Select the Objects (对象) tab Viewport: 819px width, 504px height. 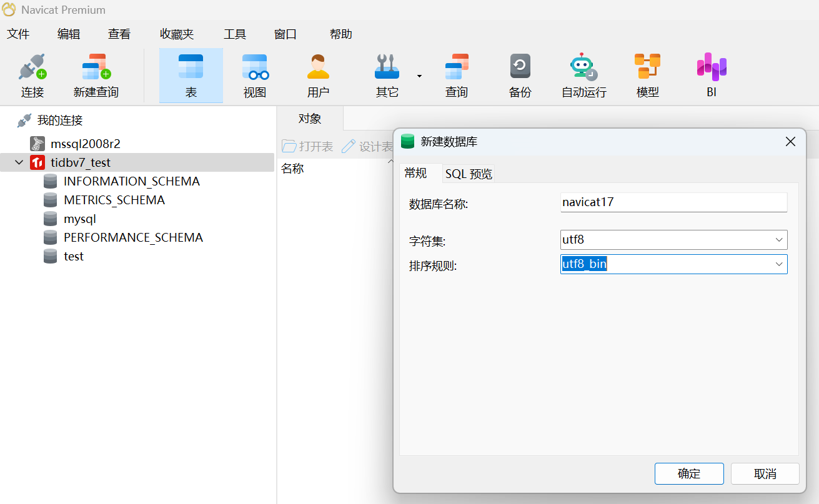(310, 119)
